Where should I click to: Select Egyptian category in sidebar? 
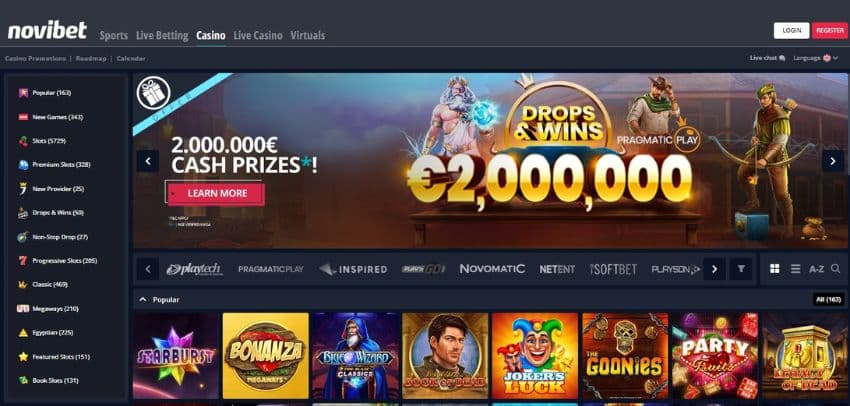(52, 332)
